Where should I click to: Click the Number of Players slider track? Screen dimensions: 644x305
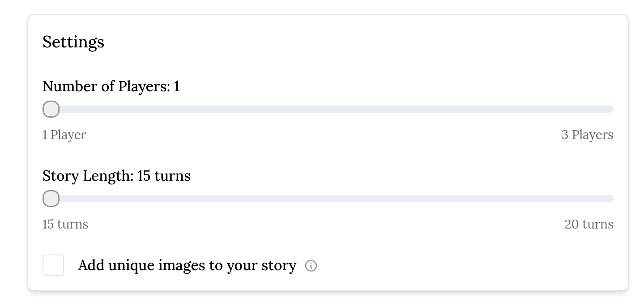coord(328,109)
